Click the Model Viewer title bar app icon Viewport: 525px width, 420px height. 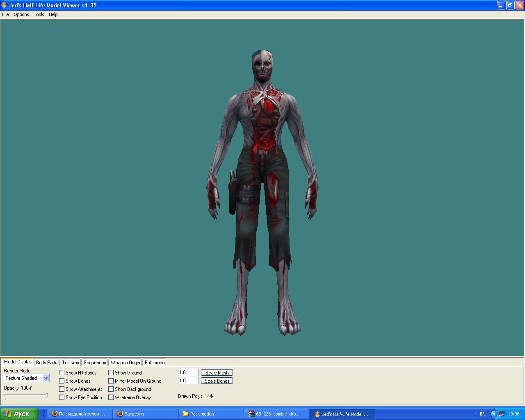pyautogui.click(x=4, y=5)
